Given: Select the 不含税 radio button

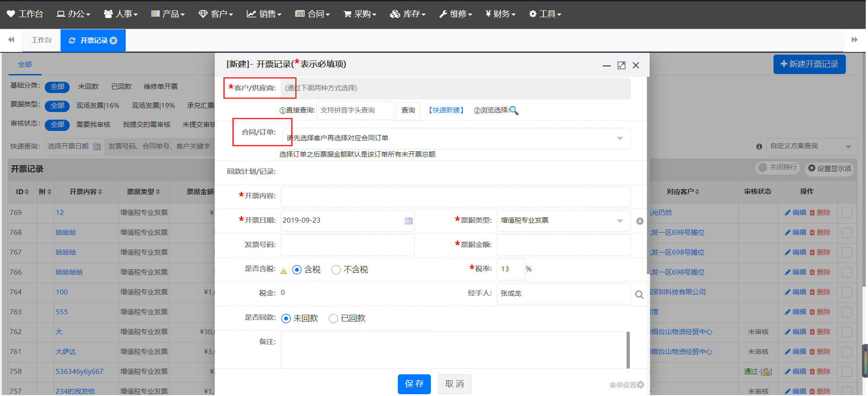Looking at the screenshot, I should pos(336,270).
